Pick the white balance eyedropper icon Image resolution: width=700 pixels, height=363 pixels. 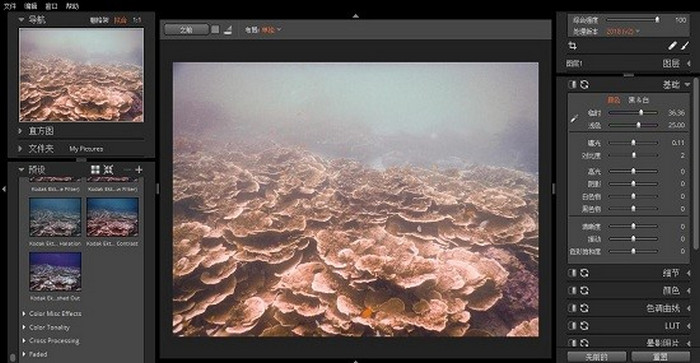pos(574,119)
